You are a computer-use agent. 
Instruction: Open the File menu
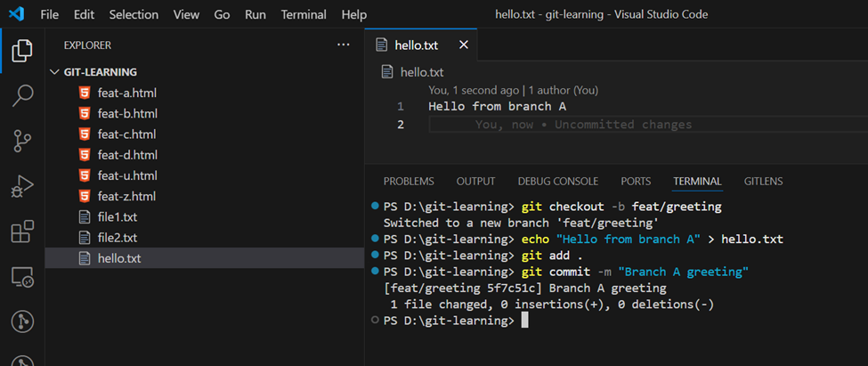pyautogui.click(x=49, y=14)
